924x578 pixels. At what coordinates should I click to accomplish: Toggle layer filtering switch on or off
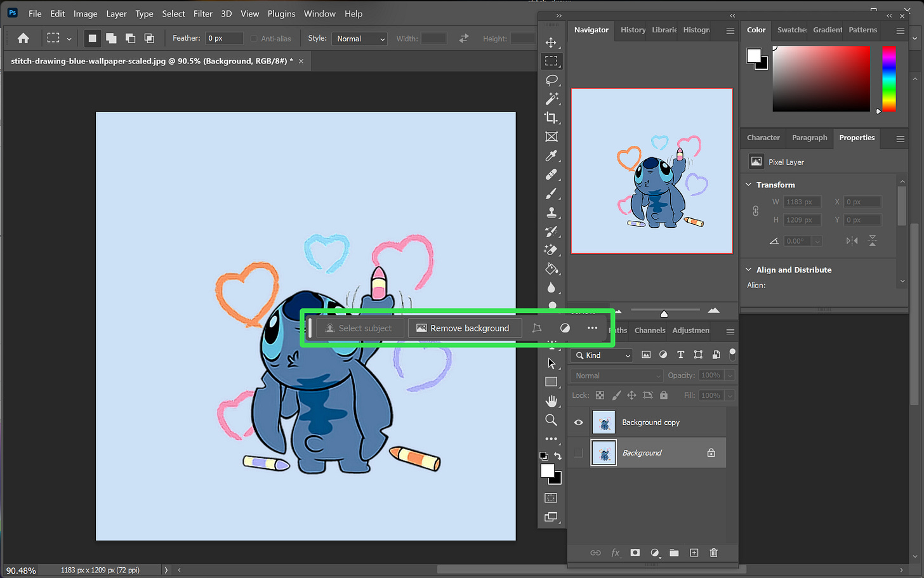732,353
